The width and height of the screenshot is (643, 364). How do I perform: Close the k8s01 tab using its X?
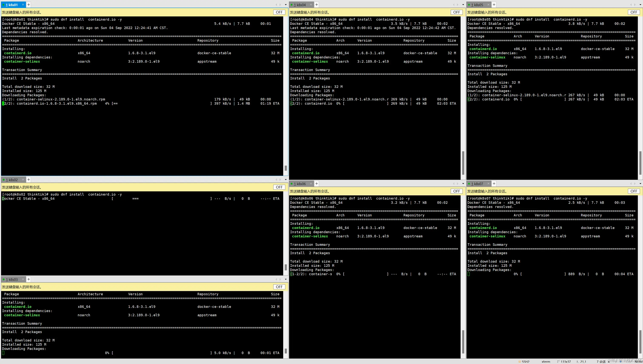coord(23,4)
